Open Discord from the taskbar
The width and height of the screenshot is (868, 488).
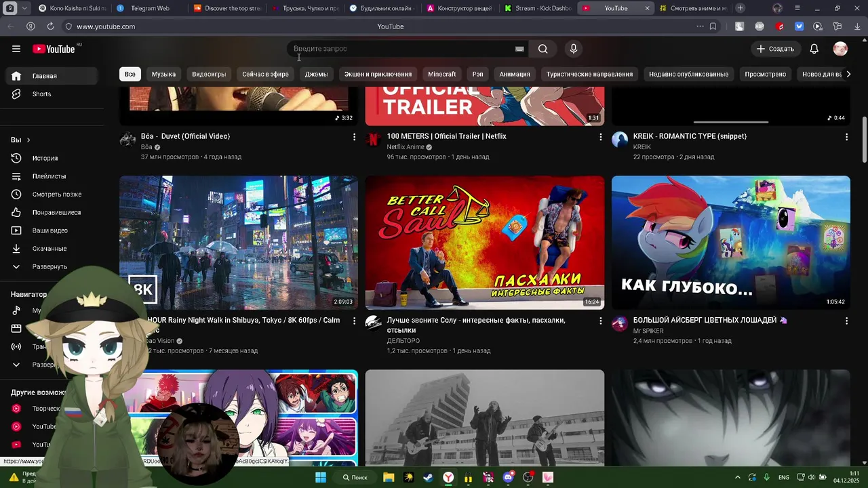(509, 477)
